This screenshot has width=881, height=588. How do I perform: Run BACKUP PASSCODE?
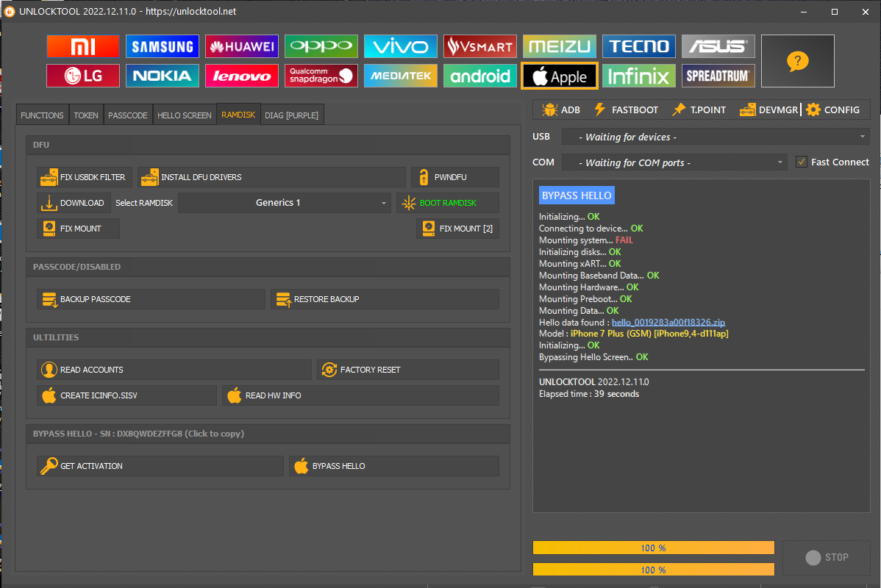pyautogui.click(x=151, y=299)
